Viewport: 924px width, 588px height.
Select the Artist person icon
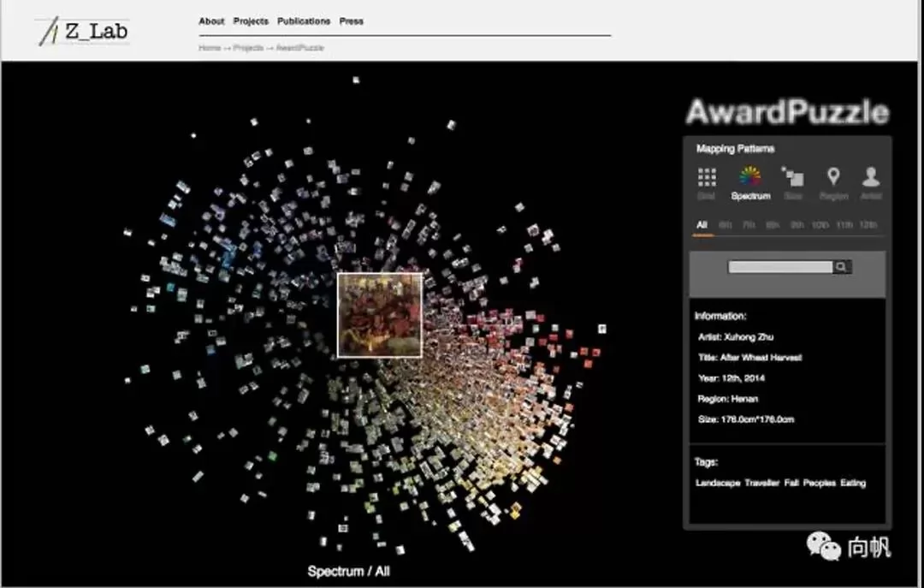pyautogui.click(x=871, y=178)
